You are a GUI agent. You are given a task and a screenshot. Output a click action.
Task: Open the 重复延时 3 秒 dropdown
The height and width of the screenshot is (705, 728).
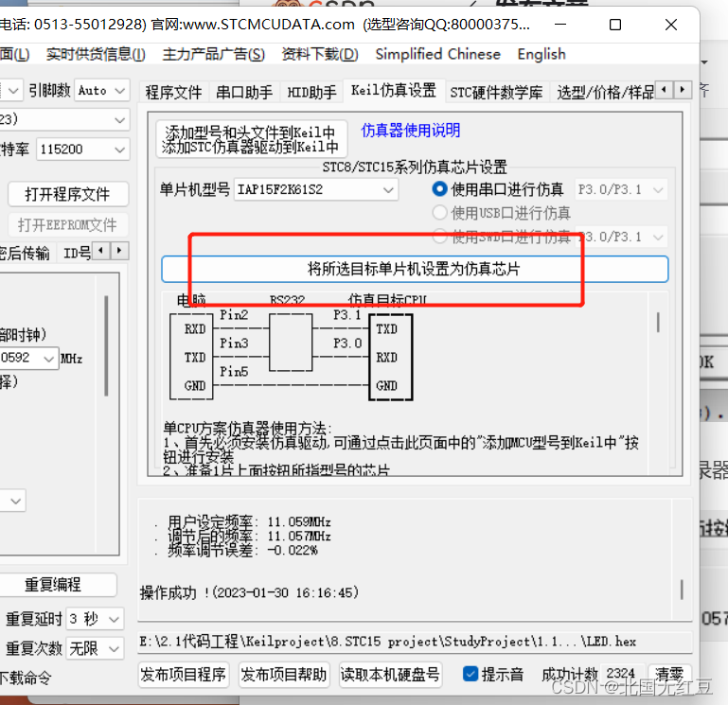(95, 619)
